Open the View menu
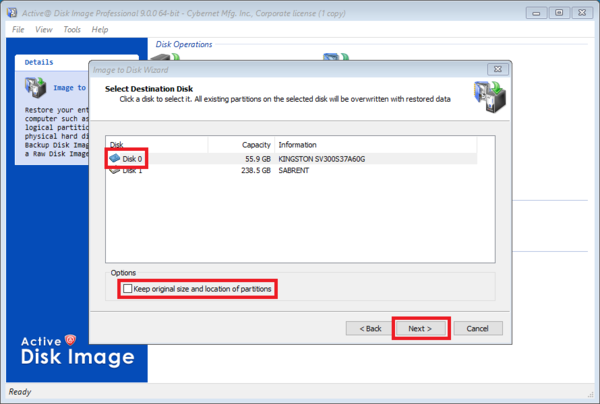Screen dimensions: 600x404 coord(44,30)
